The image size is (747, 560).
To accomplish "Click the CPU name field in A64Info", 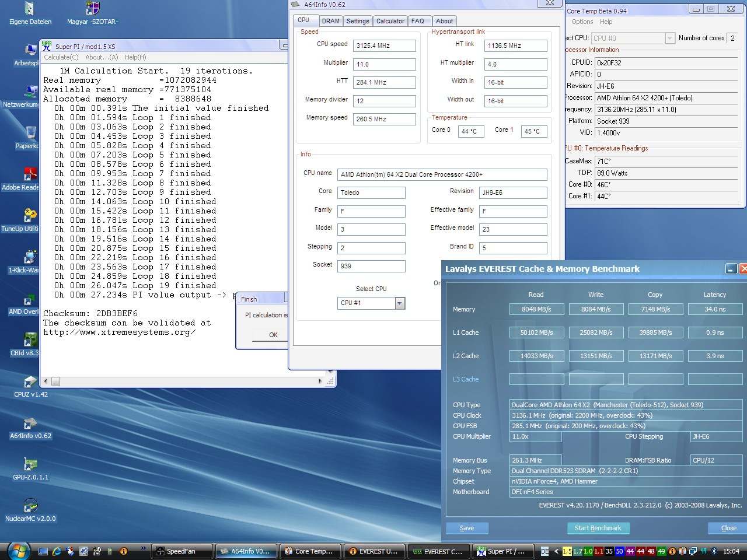I will pos(442,174).
